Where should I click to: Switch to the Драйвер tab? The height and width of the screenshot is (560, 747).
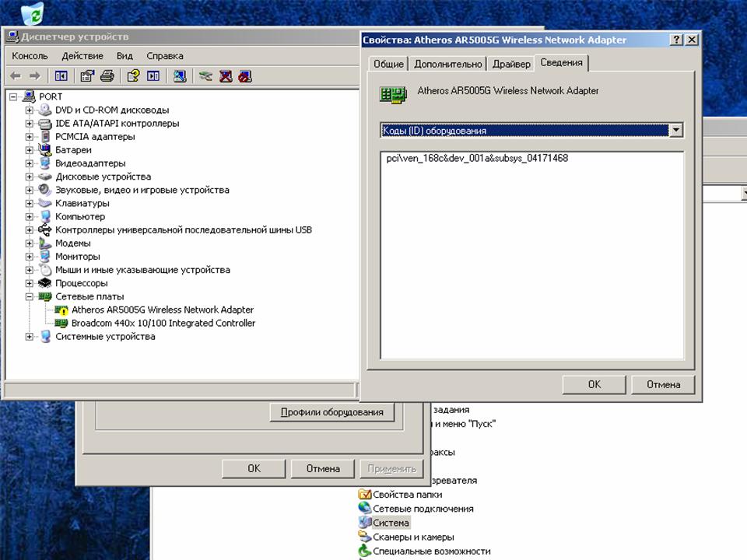[x=511, y=64]
